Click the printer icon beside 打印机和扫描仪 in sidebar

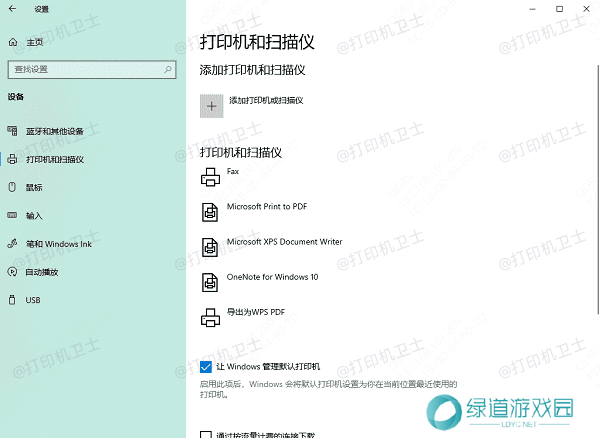click(x=12, y=159)
